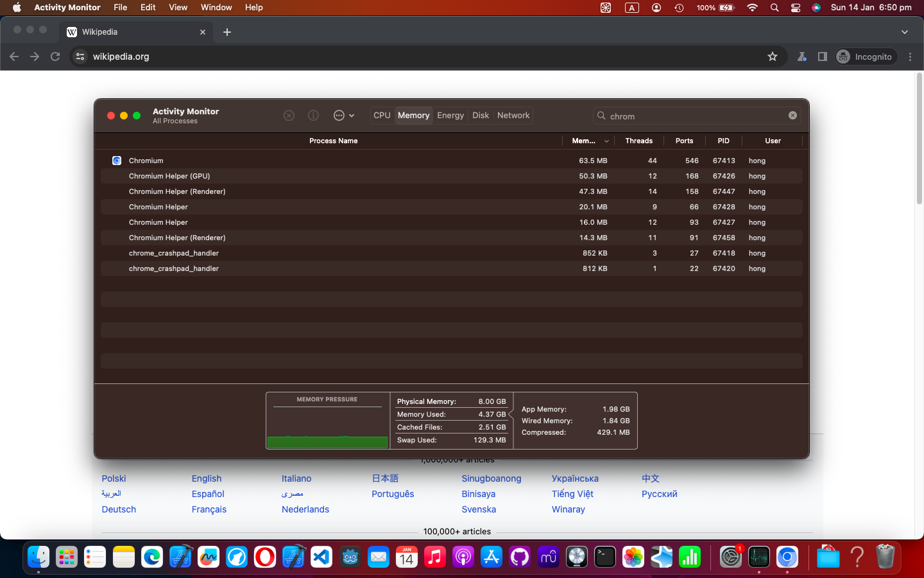Select the chrome_crashpad_handler row with PID 67418
The image size is (924, 578).
[451, 253]
